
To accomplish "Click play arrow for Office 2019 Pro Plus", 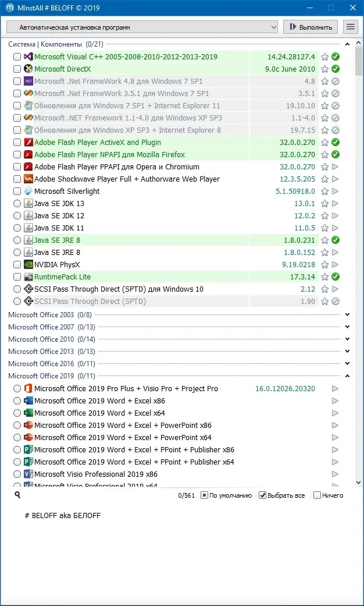I will [336, 388].
